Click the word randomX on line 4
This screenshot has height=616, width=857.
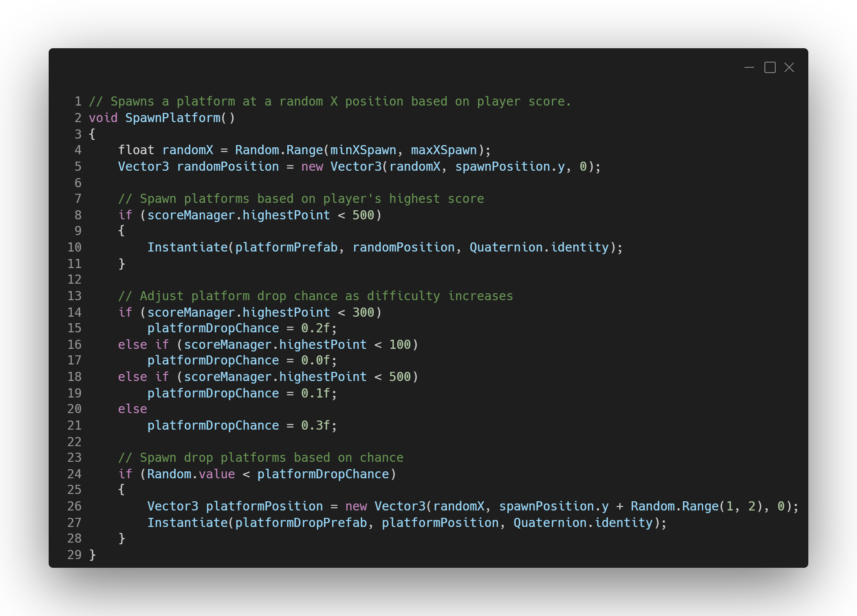click(x=188, y=150)
